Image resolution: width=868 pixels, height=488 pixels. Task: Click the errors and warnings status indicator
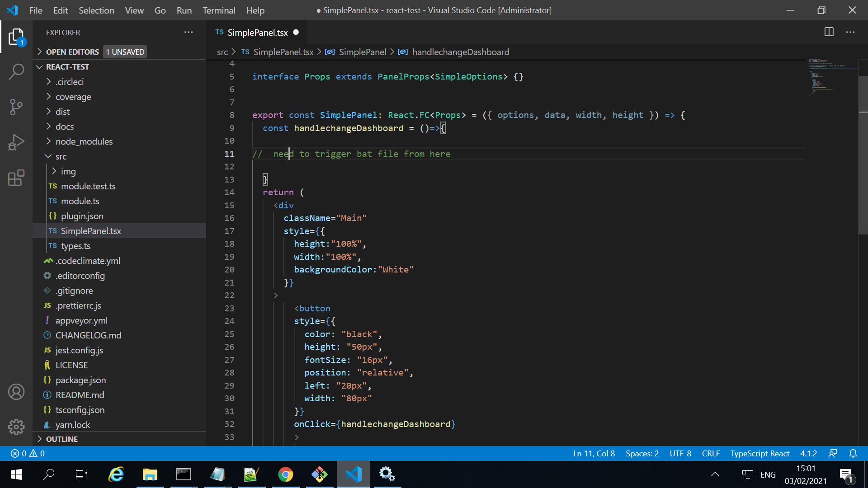28,453
